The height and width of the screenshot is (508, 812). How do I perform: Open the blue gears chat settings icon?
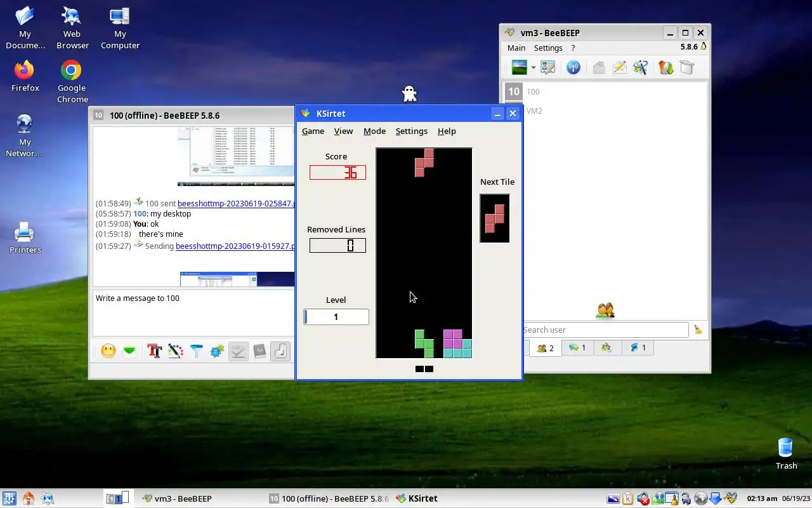(x=218, y=351)
